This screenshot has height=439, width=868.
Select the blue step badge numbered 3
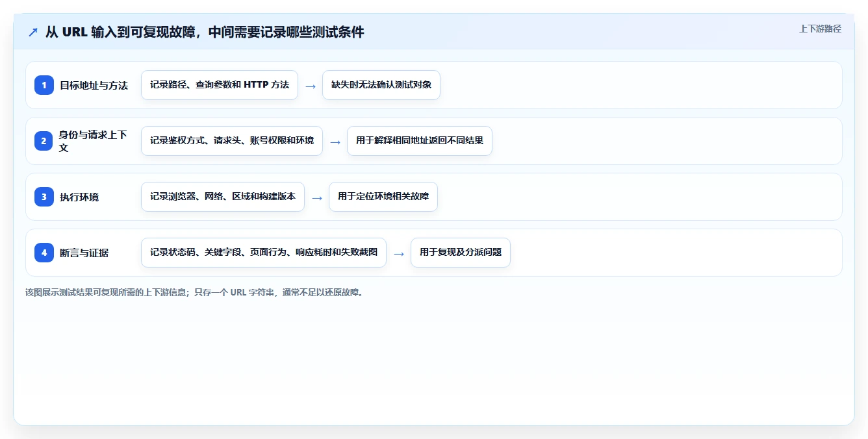44,197
